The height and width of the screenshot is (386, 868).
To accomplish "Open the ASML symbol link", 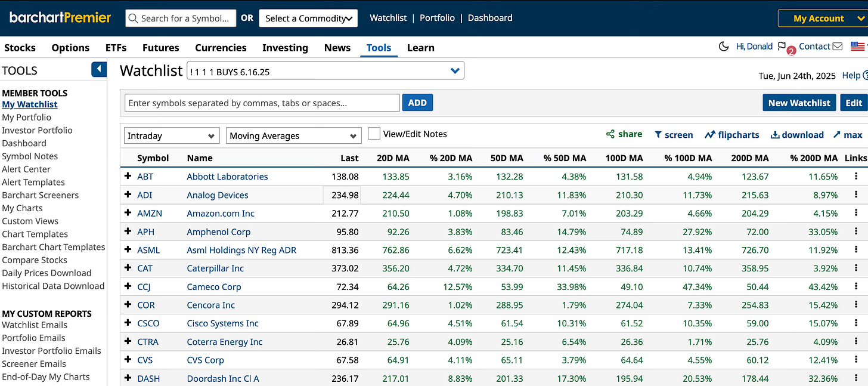I will click(x=148, y=250).
